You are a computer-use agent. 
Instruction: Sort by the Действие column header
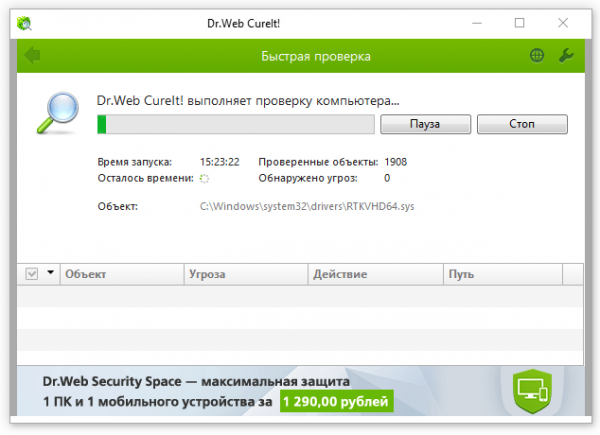pyautogui.click(x=376, y=274)
